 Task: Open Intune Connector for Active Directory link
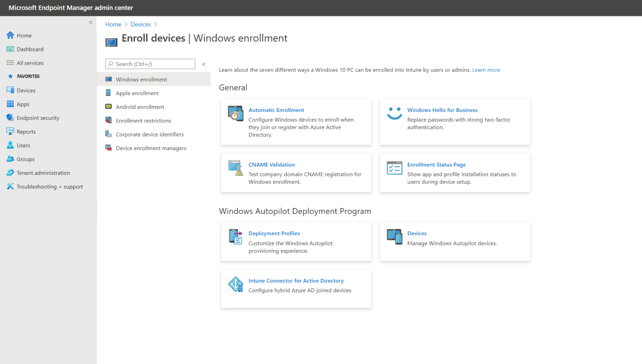coord(296,281)
